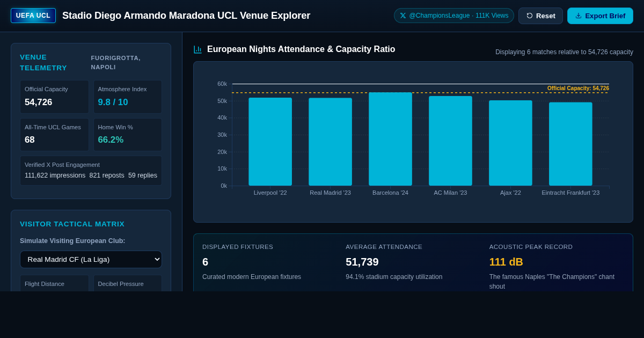Click the 111 dB acoustic peak value
Viewport: 644px width, 338px height.
coord(506,262)
